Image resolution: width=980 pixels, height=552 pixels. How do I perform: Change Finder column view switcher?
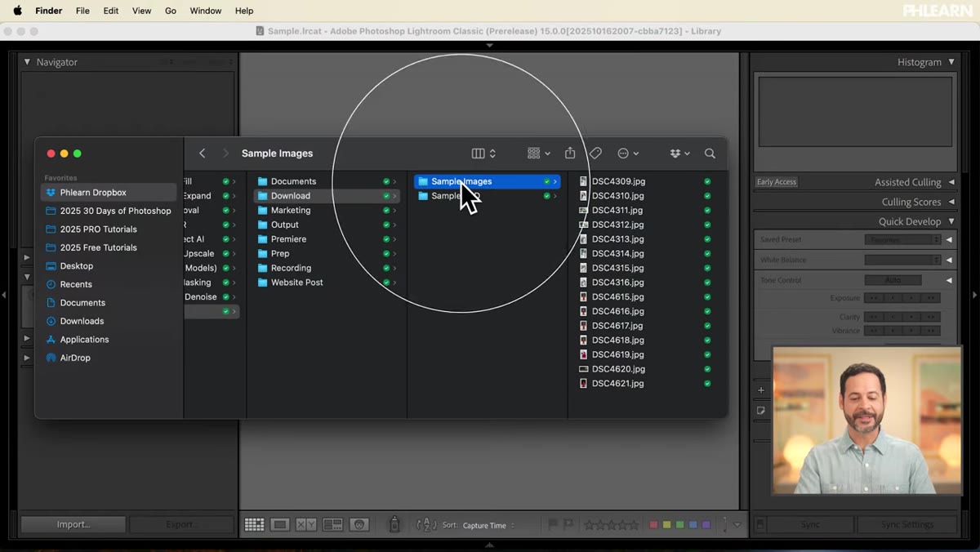[483, 154]
